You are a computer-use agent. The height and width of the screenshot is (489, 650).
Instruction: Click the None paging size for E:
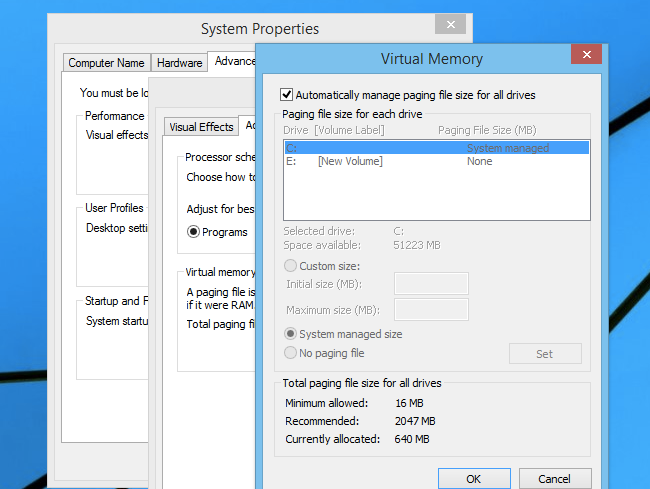point(480,161)
